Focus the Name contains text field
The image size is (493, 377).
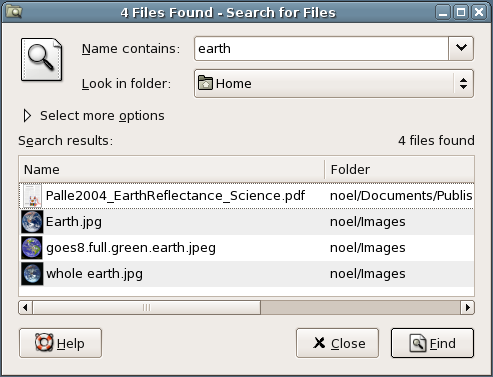[321, 48]
